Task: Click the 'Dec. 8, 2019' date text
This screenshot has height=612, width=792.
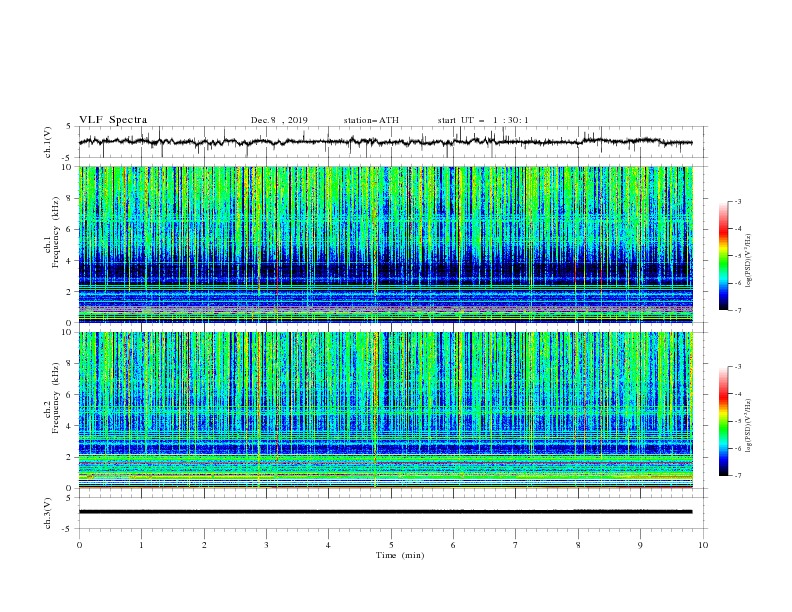Action: click(x=279, y=120)
